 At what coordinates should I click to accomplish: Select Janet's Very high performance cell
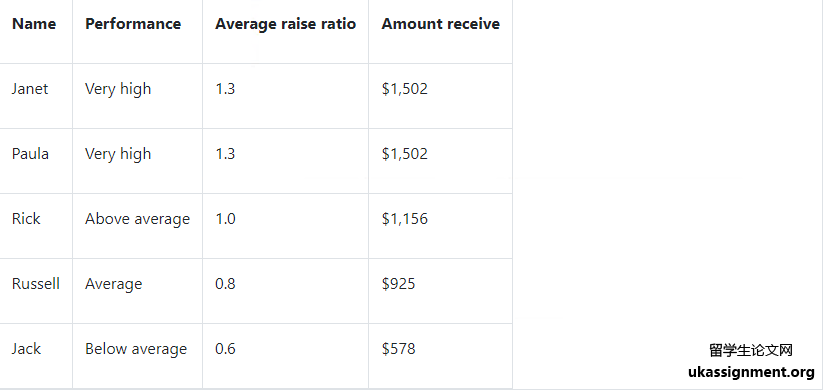118,89
